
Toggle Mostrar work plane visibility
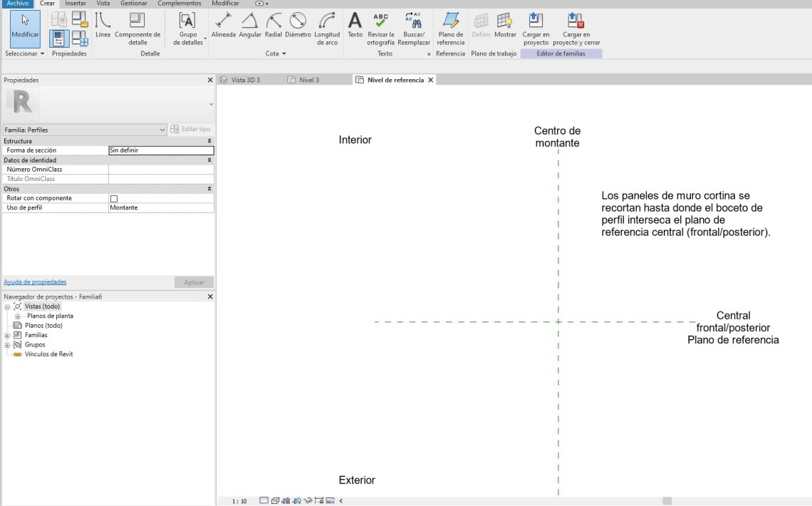(x=505, y=26)
